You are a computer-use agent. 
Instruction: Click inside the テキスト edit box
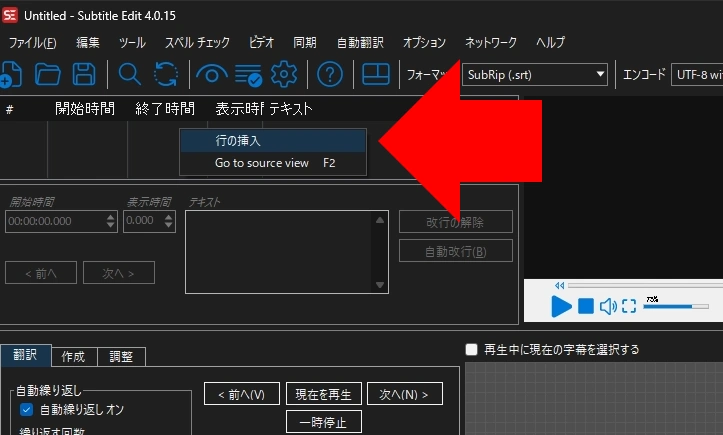point(279,252)
